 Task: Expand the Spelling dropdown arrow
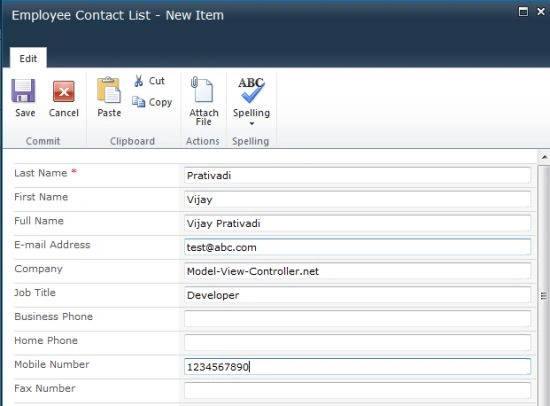pyautogui.click(x=251, y=123)
